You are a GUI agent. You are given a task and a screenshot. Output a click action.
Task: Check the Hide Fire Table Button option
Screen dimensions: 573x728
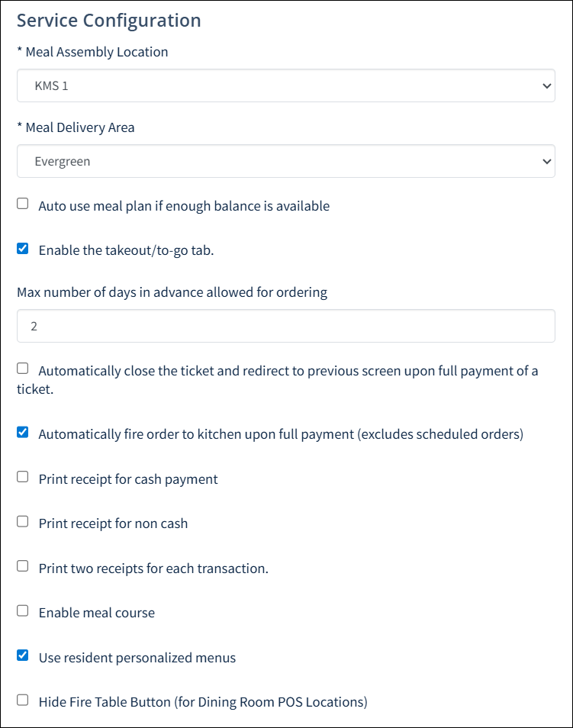pyautogui.click(x=23, y=700)
